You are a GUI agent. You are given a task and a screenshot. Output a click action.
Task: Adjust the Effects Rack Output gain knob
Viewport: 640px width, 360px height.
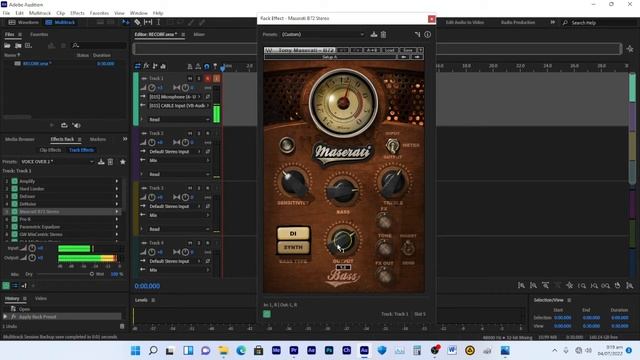click(x=32, y=258)
